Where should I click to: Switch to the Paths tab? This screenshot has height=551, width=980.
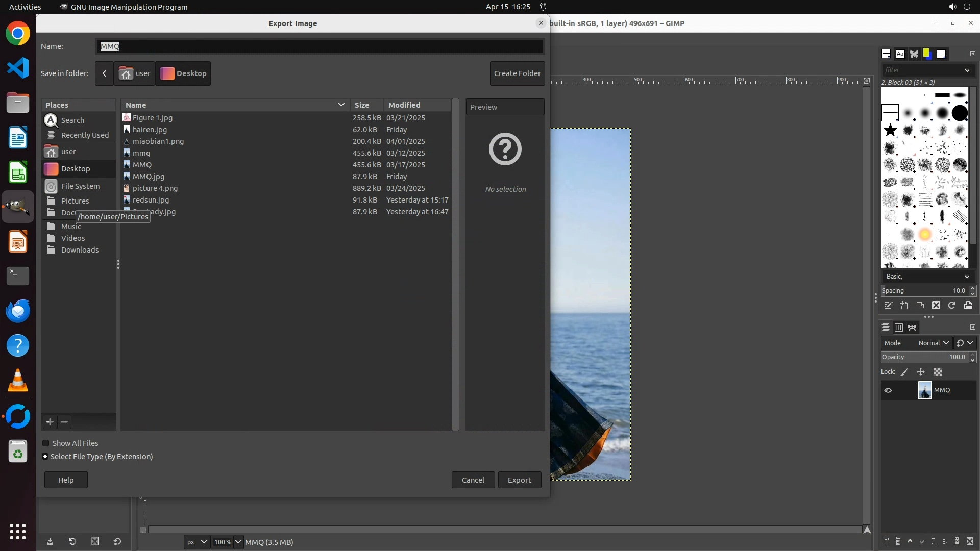pyautogui.click(x=912, y=328)
